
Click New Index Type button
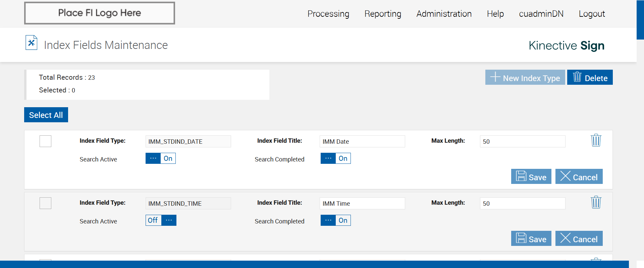coord(525,77)
